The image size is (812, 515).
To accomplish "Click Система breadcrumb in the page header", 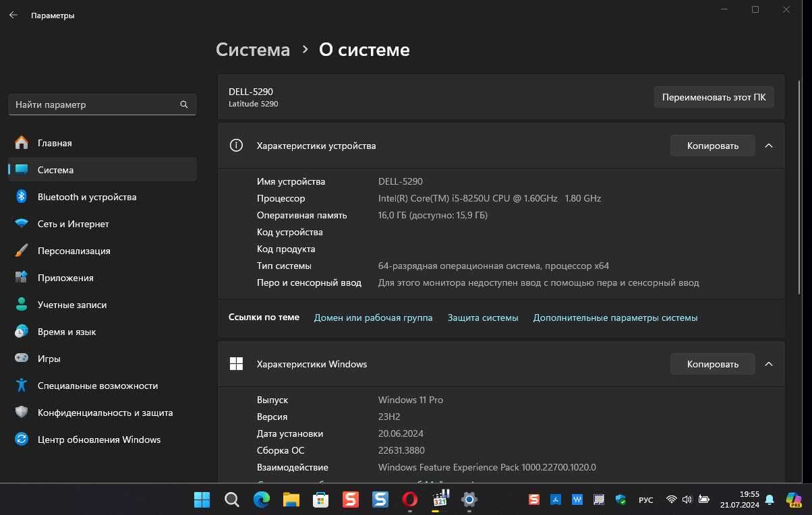I will click(x=253, y=50).
